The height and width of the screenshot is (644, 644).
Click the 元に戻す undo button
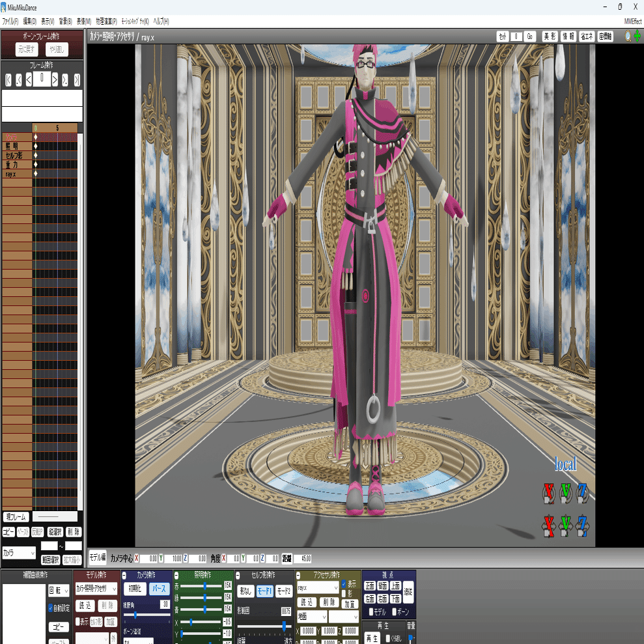point(26,49)
